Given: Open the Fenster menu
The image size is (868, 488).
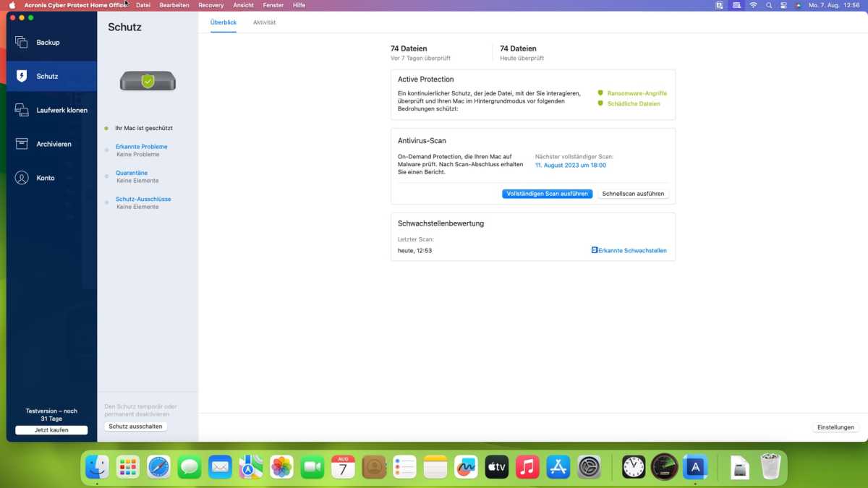Looking at the screenshot, I should [273, 5].
